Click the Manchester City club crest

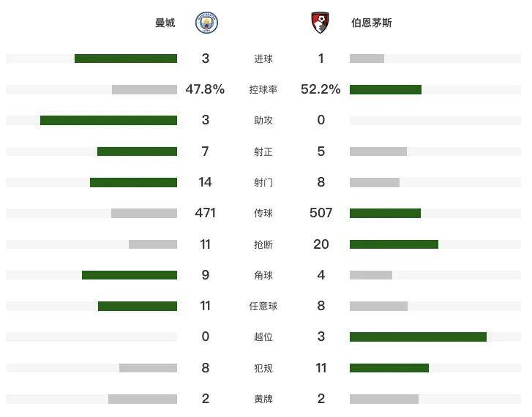click(x=206, y=23)
